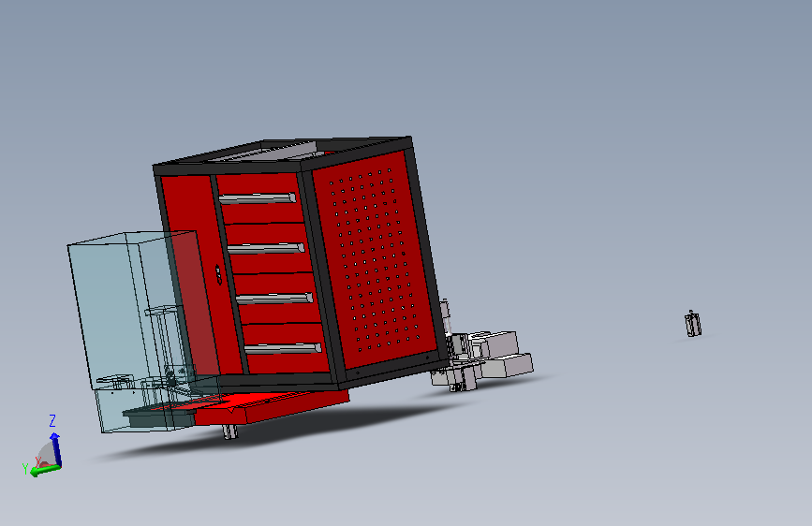Select the perforated red side panel
The height and width of the screenshot is (526, 812).
tap(375, 261)
